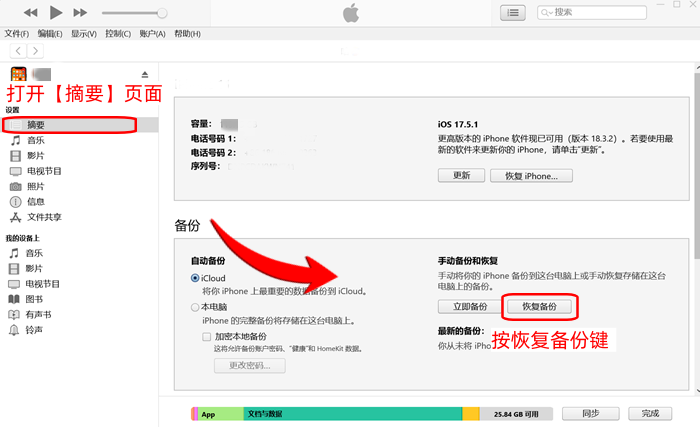
Task: Click the 25.84 GB 可用 storage segment
Action: click(516, 414)
